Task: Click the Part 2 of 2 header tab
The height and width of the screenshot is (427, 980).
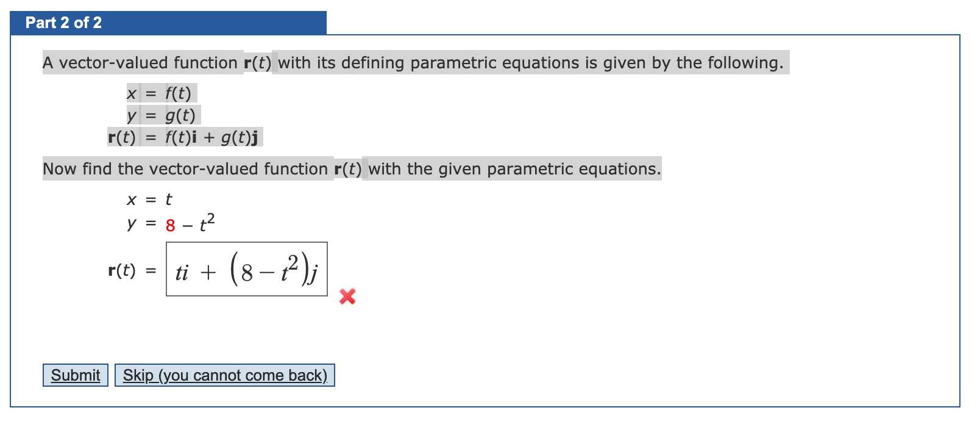Action: click(63, 23)
